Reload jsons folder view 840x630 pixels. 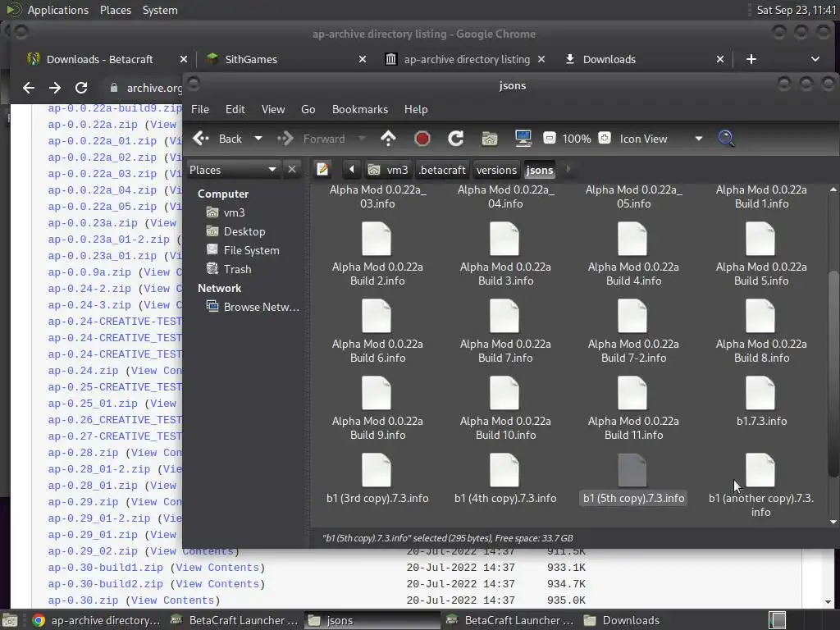tap(456, 139)
